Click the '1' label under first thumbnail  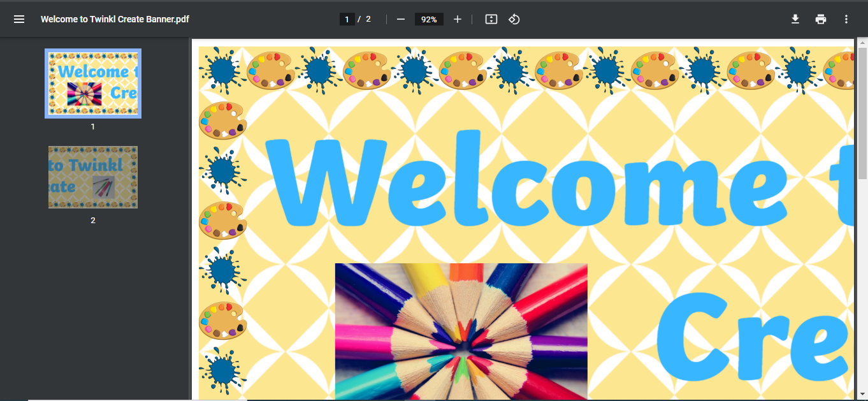pyautogui.click(x=93, y=127)
